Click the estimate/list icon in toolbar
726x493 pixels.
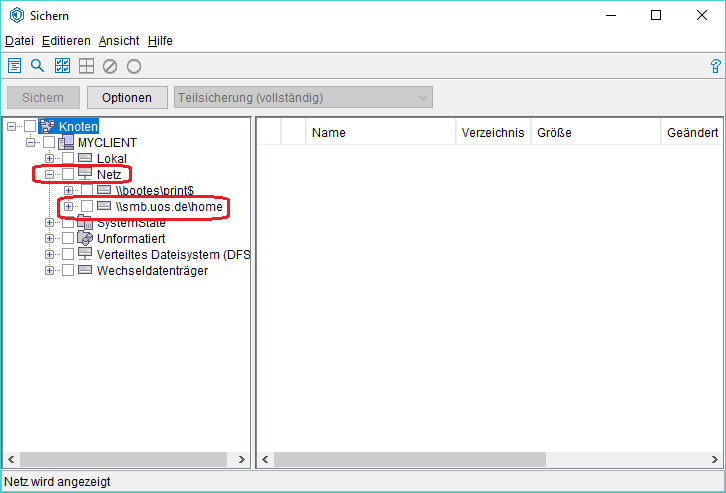tap(15, 66)
